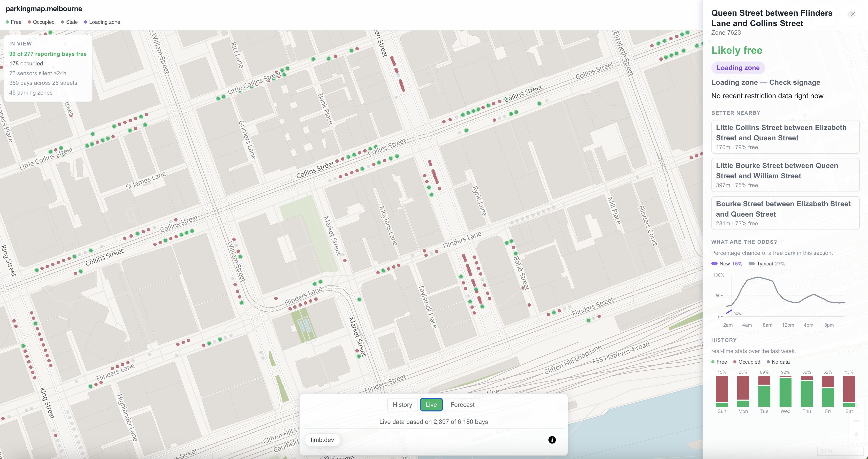Click 'Loading zone — Check signage' text

pyautogui.click(x=766, y=82)
